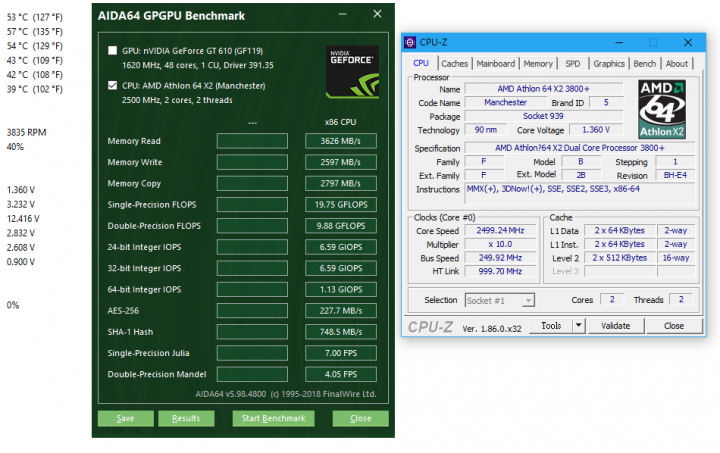
Task: Open the About tab in CPU-Z
Action: point(677,64)
